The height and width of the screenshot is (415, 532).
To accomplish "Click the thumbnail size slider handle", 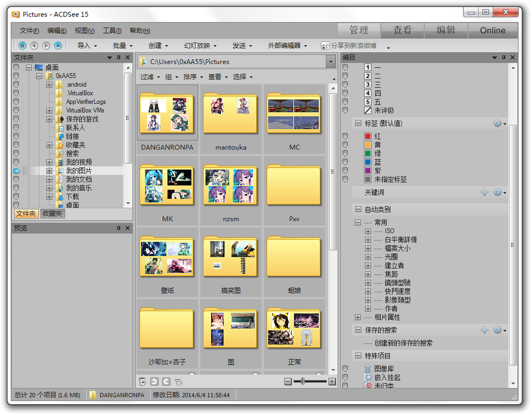I will click(x=303, y=382).
